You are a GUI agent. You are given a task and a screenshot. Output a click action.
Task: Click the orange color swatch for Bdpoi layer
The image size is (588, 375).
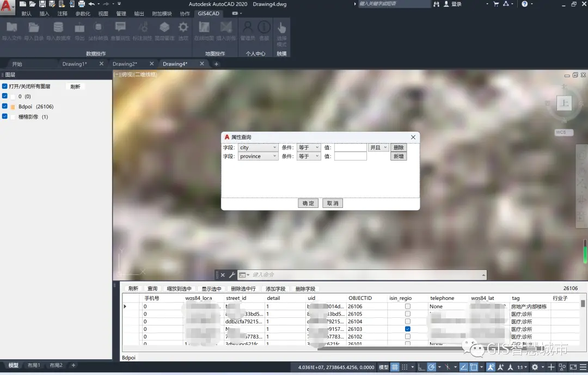pos(13,107)
